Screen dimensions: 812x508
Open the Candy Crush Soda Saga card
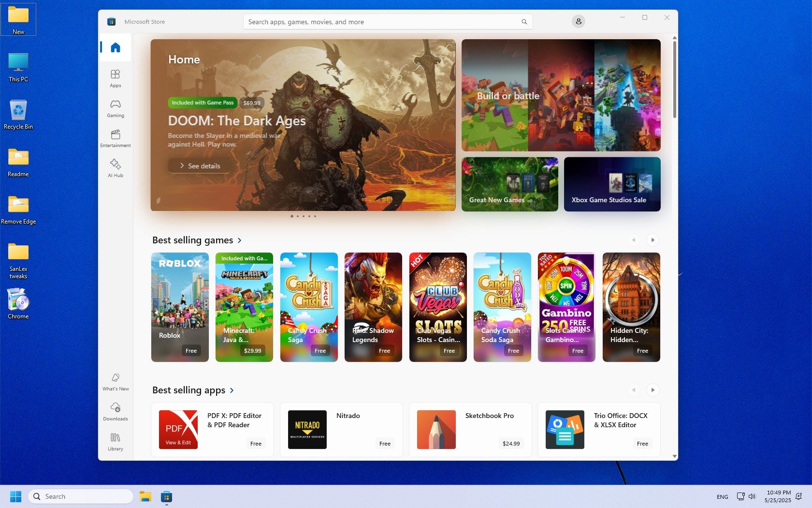pos(502,307)
